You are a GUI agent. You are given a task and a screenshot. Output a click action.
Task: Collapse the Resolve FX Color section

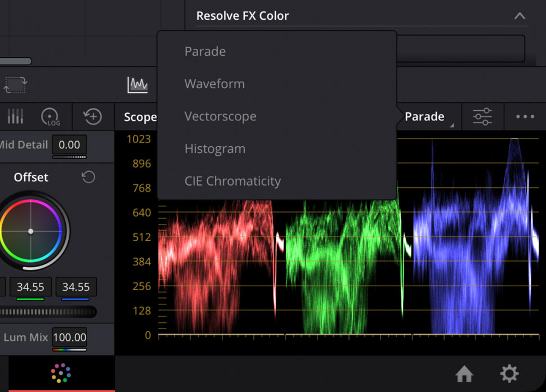[520, 16]
